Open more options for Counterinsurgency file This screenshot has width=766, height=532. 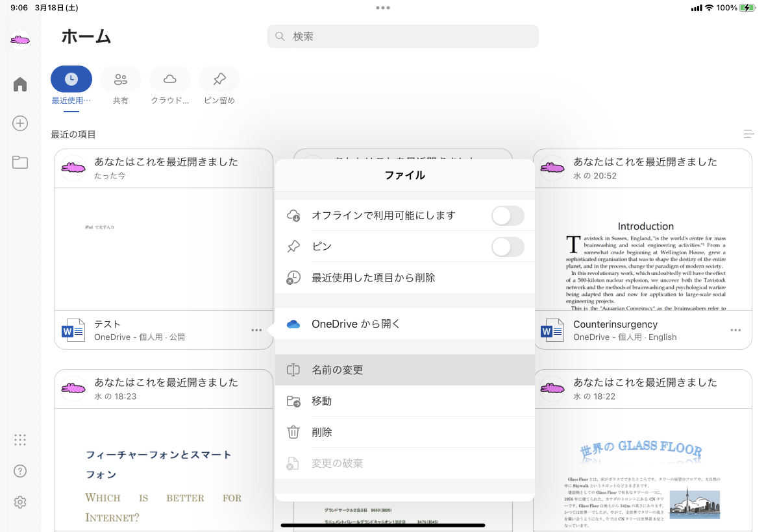(735, 330)
